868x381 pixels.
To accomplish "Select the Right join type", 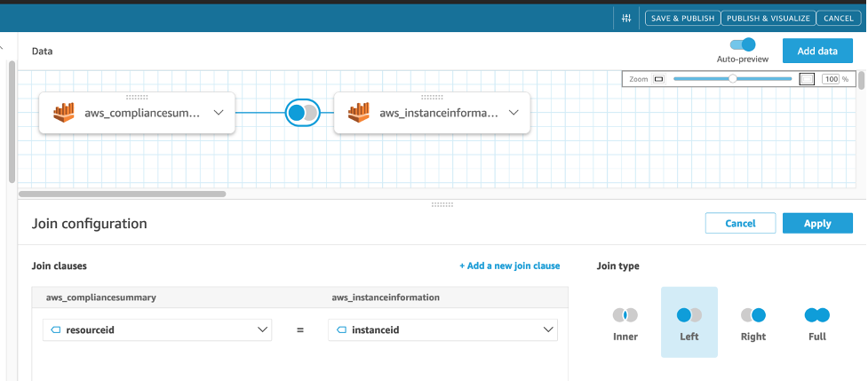I will click(x=753, y=323).
